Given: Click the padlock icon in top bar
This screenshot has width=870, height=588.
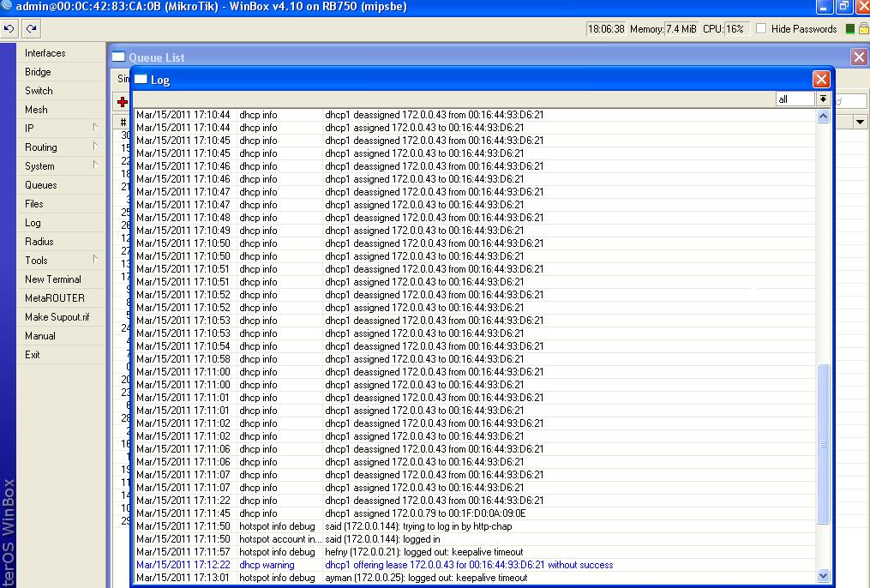Looking at the screenshot, I should [x=864, y=29].
